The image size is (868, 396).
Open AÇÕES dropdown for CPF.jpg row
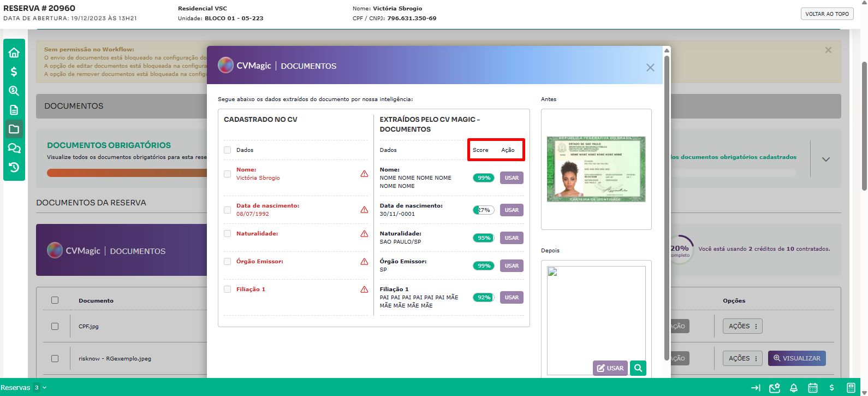(742, 326)
